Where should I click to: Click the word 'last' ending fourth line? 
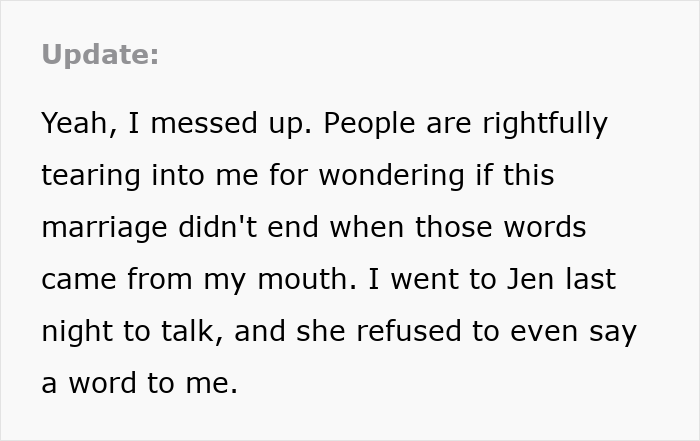(x=590, y=280)
